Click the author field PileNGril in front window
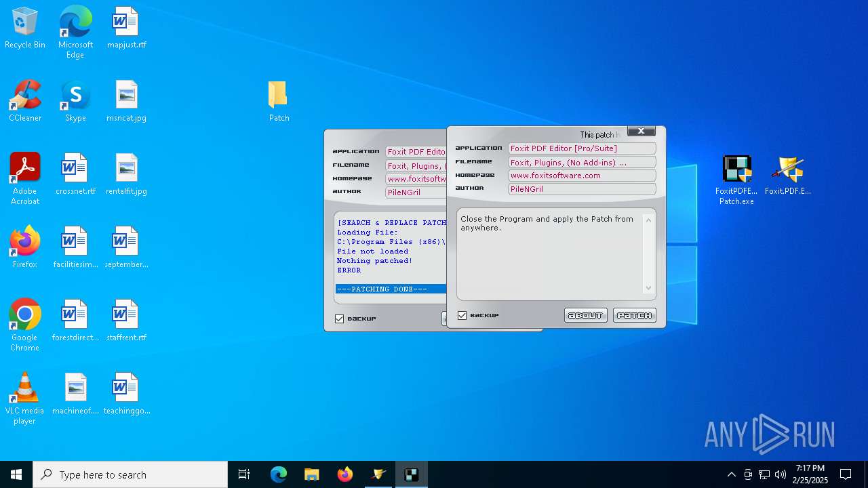Viewport: 868px width, 488px height. click(x=582, y=189)
